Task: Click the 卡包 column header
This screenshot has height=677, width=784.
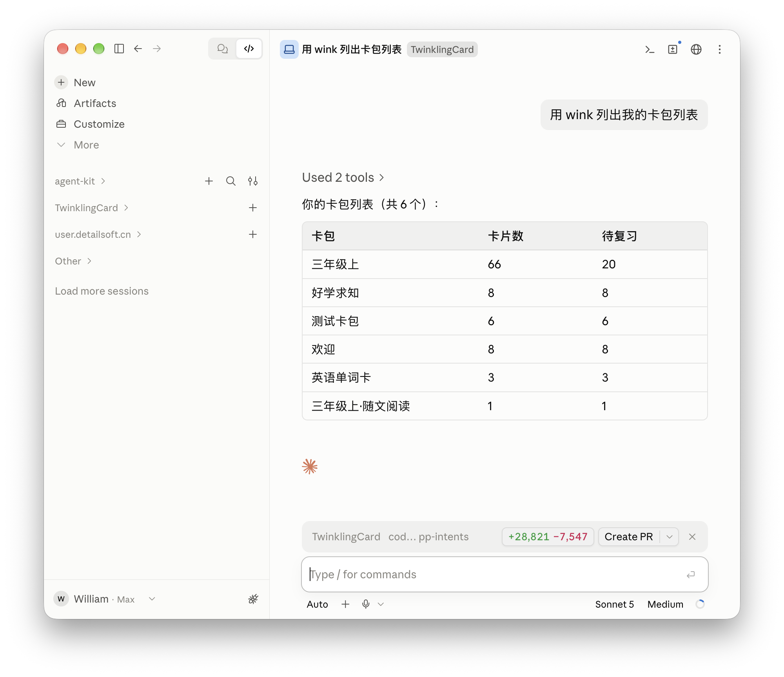Action: point(323,236)
